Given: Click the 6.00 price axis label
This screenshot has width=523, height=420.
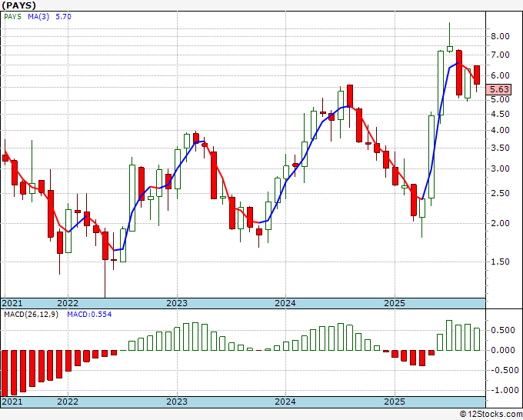Looking at the screenshot, I should pos(500,75).
